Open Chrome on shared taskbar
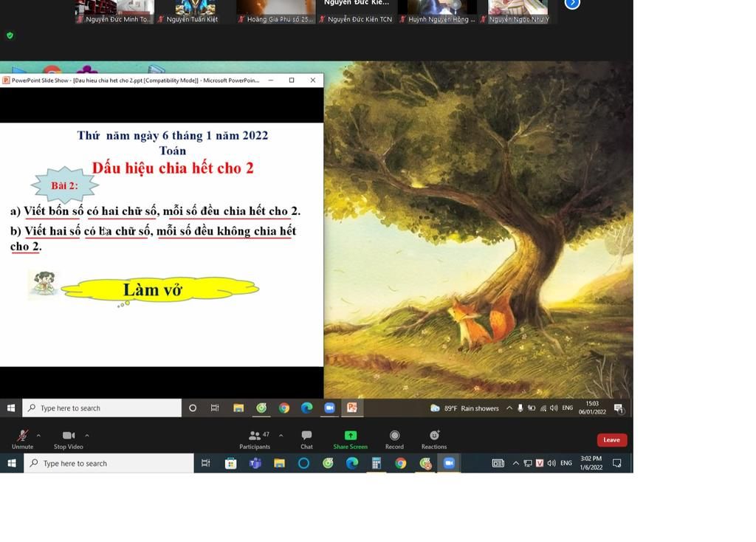The width and height of the screenshot is (756, 542). tap(284, 408)
